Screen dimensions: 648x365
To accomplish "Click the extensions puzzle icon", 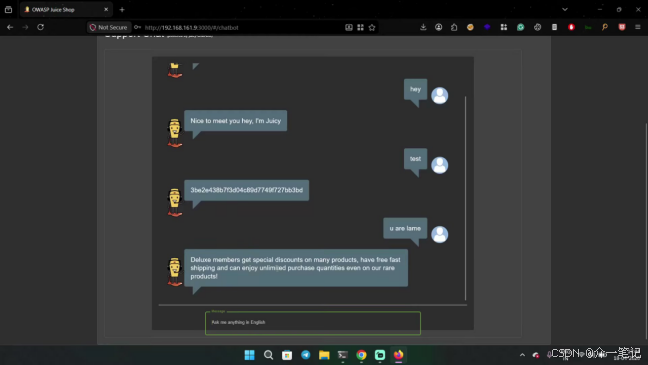I will tap(454, 27).
